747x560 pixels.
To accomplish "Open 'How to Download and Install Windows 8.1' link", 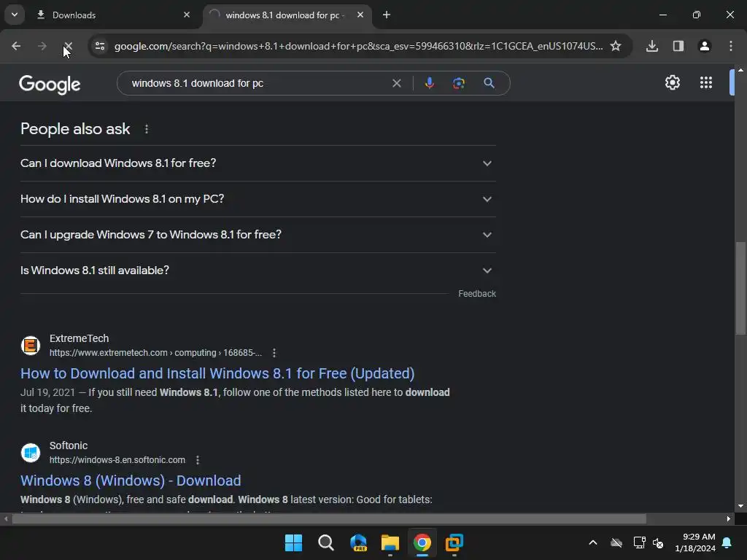I will [x=217, y=373].
